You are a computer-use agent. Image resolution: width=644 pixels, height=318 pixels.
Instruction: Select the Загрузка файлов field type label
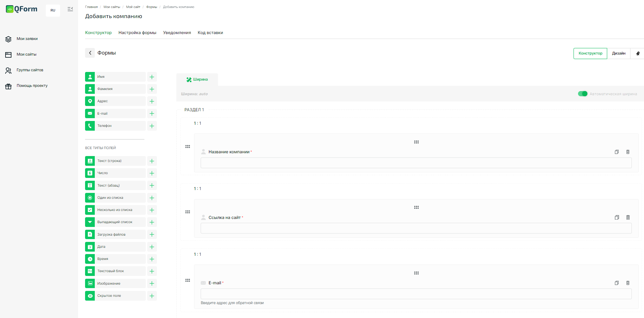(111, 235)
